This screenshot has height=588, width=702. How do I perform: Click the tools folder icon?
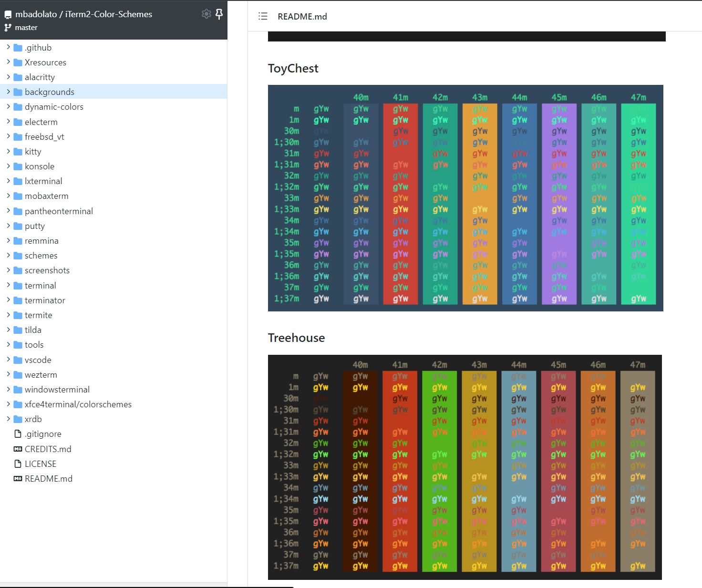click(18, 345)
